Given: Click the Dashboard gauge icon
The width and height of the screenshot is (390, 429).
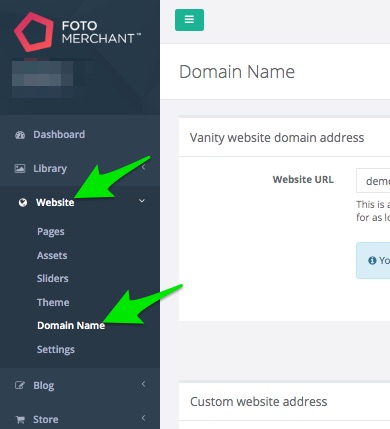Looking at the screenshot, I should pyautogui.click(x=20, y=135).
